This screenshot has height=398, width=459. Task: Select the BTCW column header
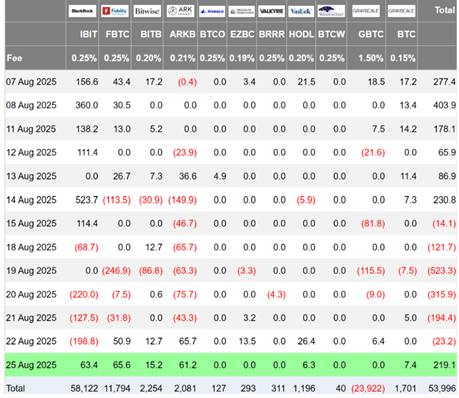[331, 34]
